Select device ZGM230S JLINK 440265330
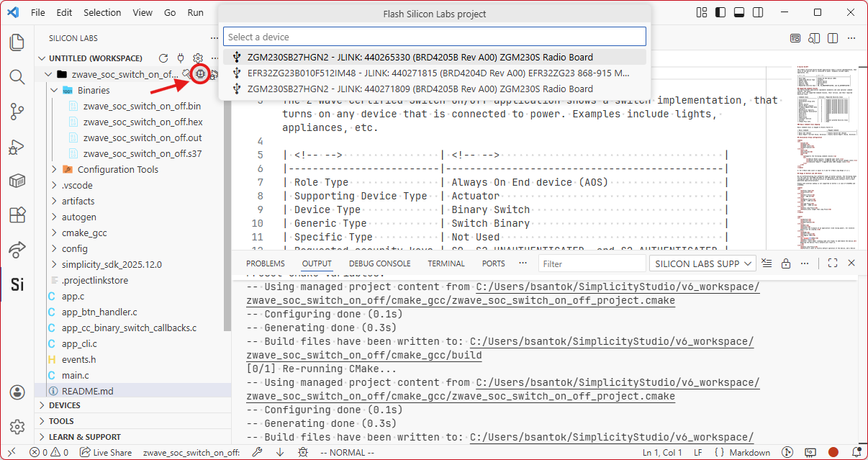This screenshot has height=460, width=868. [x=435, y=57]
